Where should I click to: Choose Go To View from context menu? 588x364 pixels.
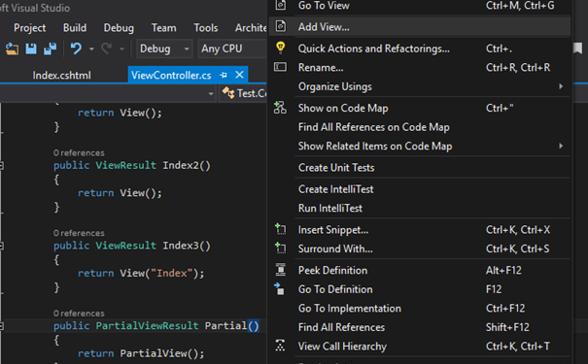420,6
